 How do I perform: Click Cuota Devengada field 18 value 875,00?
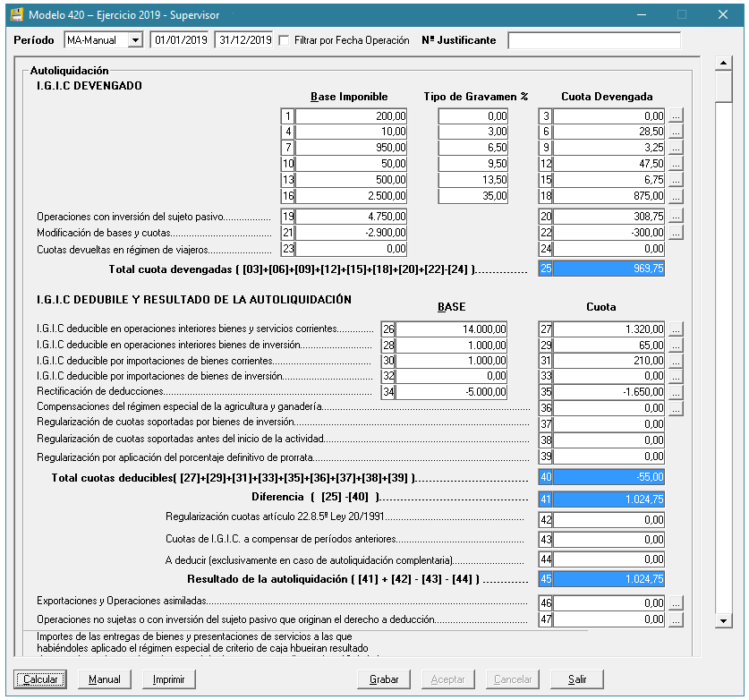pyautogui.click(x=609, y=196)
